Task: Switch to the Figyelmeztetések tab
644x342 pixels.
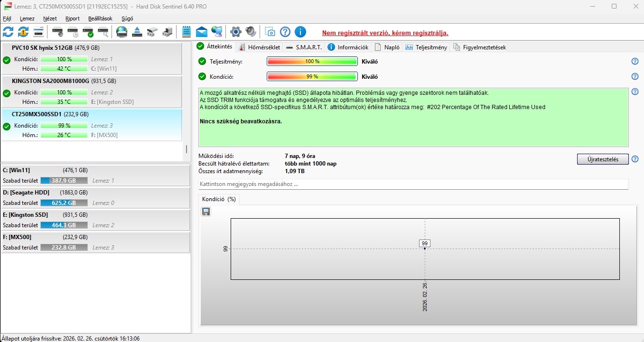Action: [479, 47]
